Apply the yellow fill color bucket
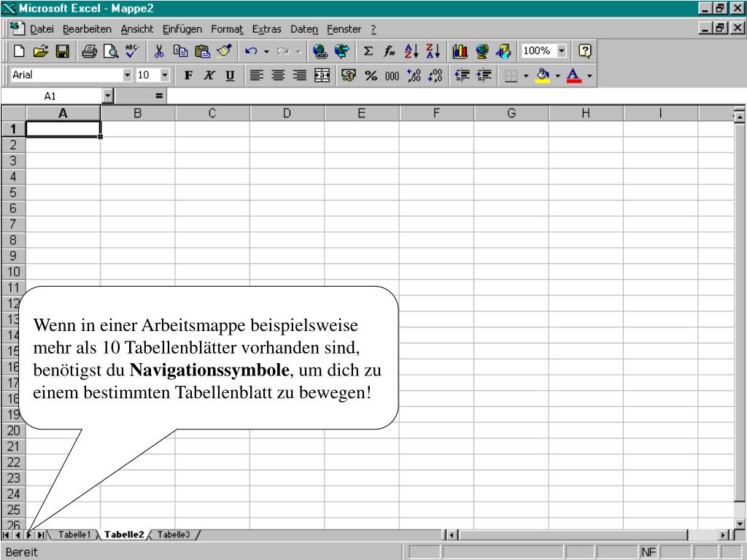Image resolution: width=747 pixels, height=560 pixels. 543,75
